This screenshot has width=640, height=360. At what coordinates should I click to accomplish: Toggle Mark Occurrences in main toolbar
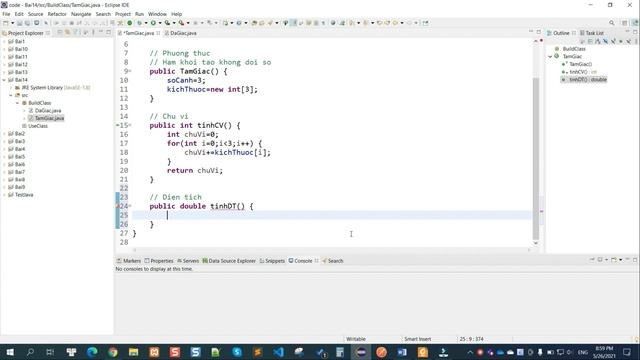[293, 23]
